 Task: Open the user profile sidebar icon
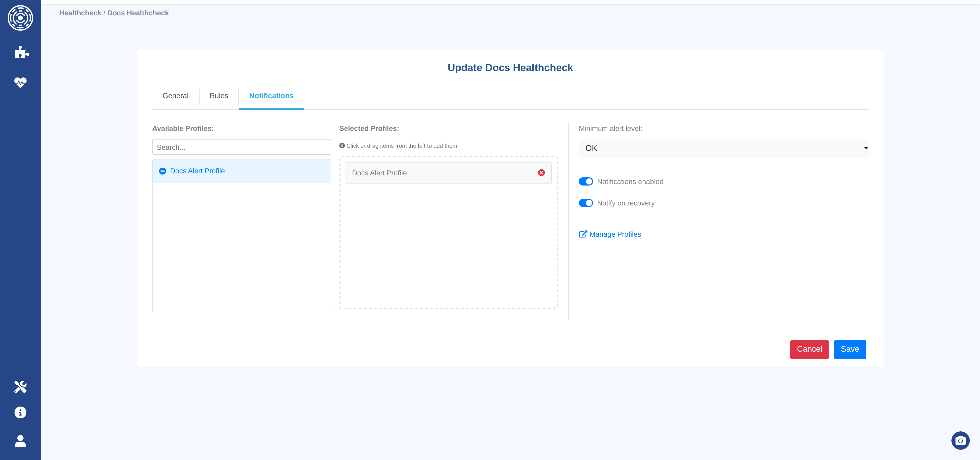point(20,441)
